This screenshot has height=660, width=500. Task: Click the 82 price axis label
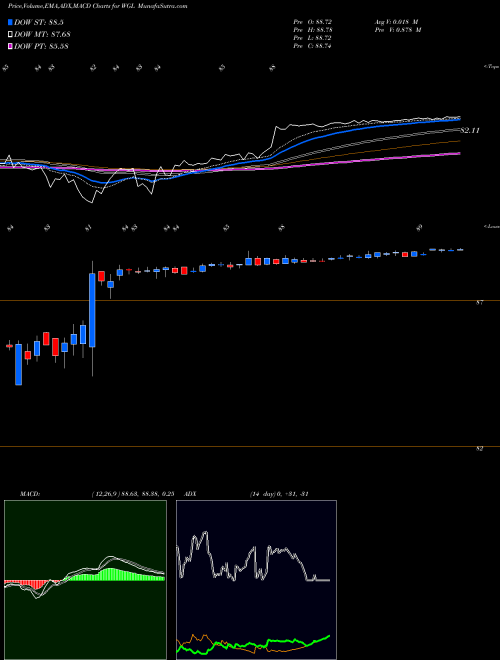click(480, 449)
